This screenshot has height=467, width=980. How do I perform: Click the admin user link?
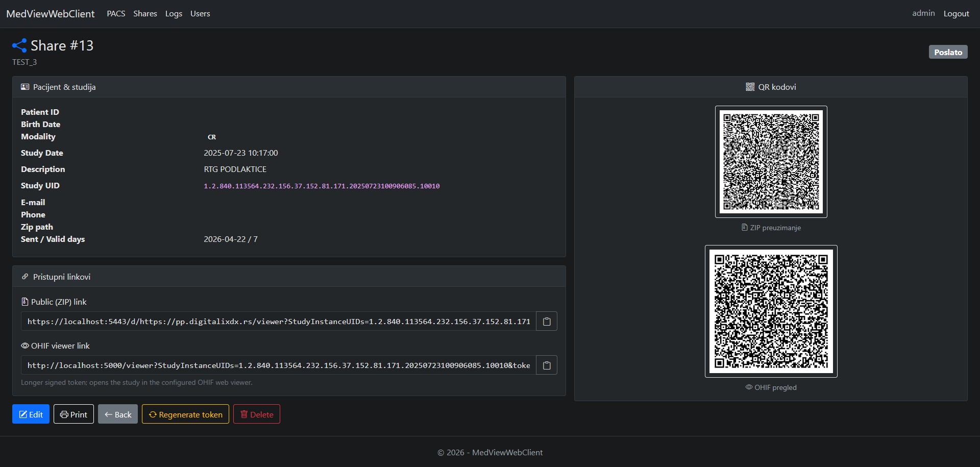(x=923, y=13)
